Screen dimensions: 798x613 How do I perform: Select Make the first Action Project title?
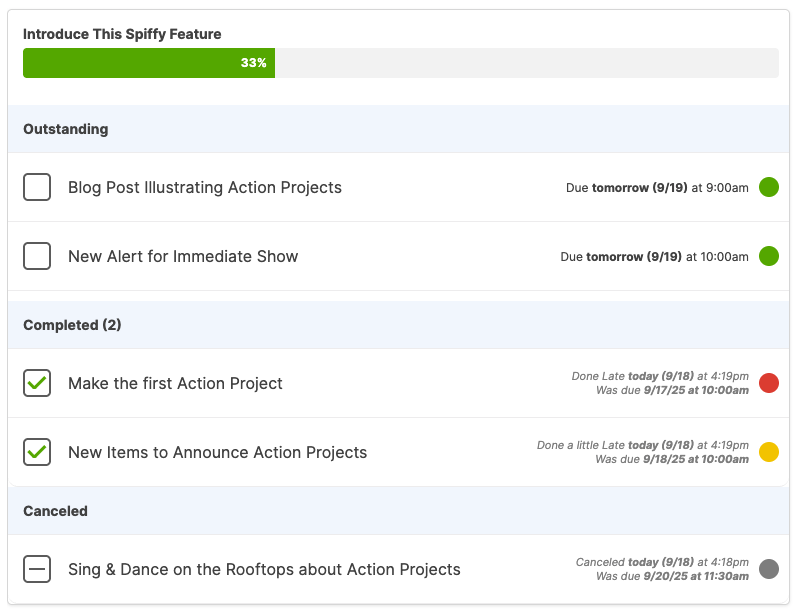tap(175, 383)
